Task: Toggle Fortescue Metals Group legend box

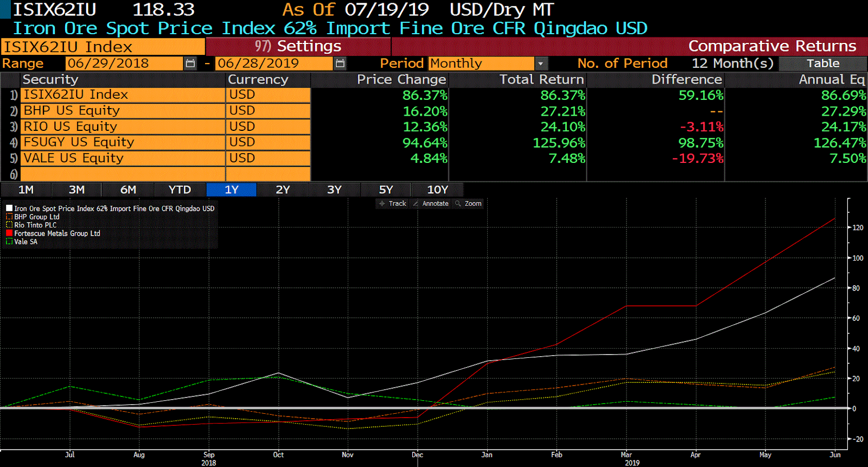Action: click(x=9, y=233)
